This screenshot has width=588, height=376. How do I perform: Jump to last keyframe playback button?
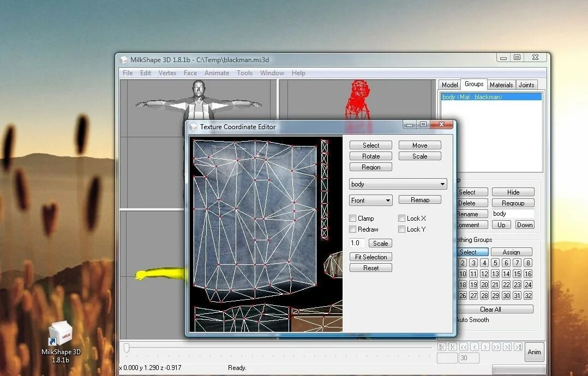click(x=518, y=347)
